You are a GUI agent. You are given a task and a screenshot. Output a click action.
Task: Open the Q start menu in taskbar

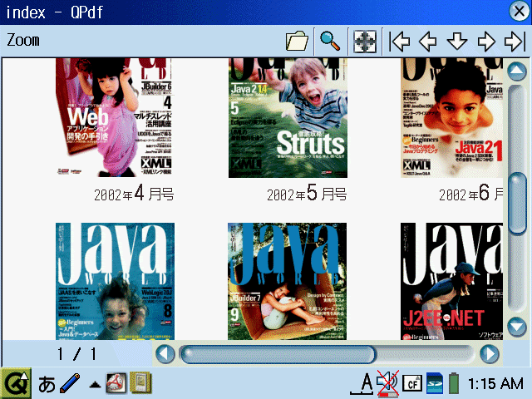16,383
